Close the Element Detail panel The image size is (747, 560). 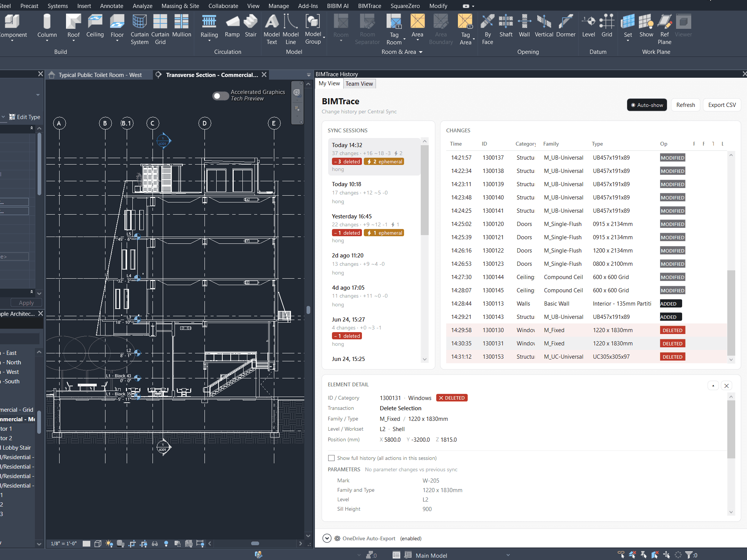727,386
